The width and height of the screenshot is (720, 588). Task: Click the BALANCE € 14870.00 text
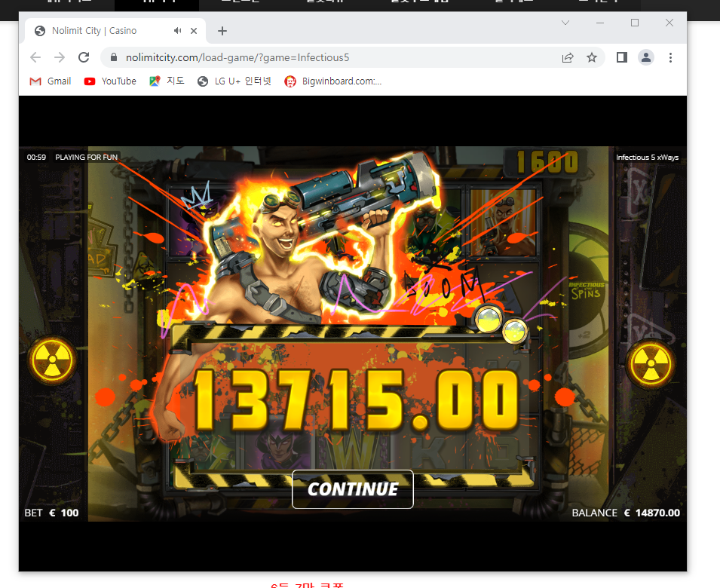tap(626, 513)
